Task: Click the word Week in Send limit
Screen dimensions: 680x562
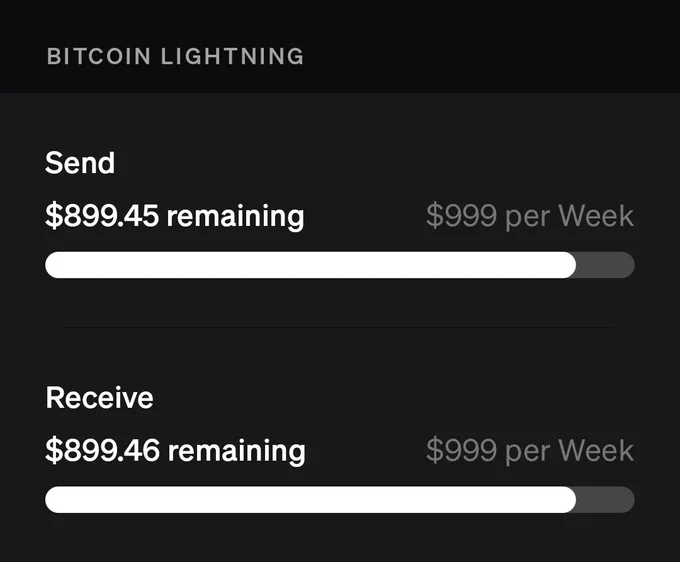Action: point(596,216)
